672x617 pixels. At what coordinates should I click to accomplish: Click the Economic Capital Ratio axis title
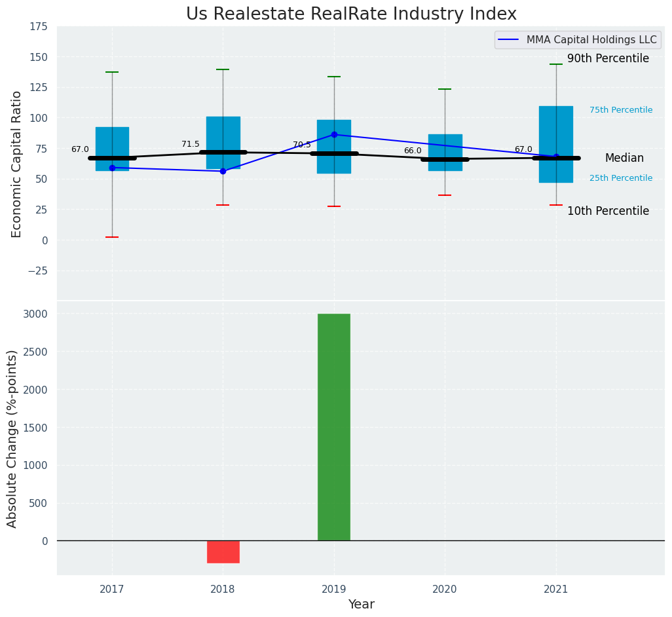[17, 164]
